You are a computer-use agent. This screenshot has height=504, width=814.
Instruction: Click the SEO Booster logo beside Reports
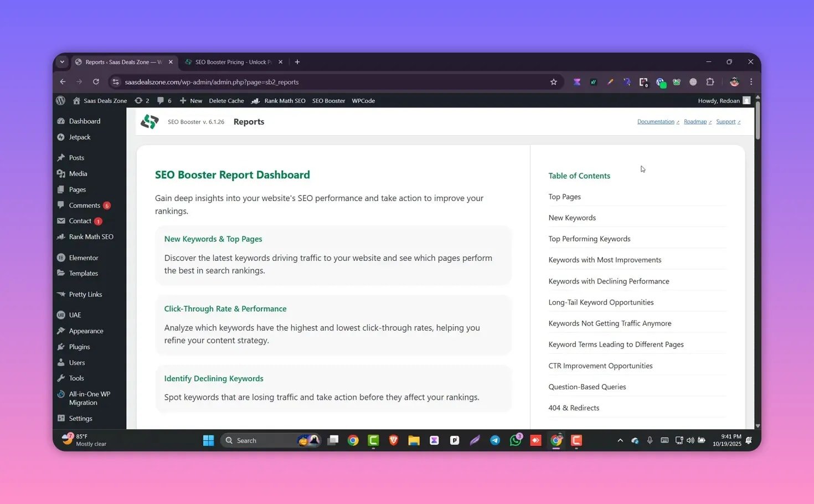(x=150, y=121)
